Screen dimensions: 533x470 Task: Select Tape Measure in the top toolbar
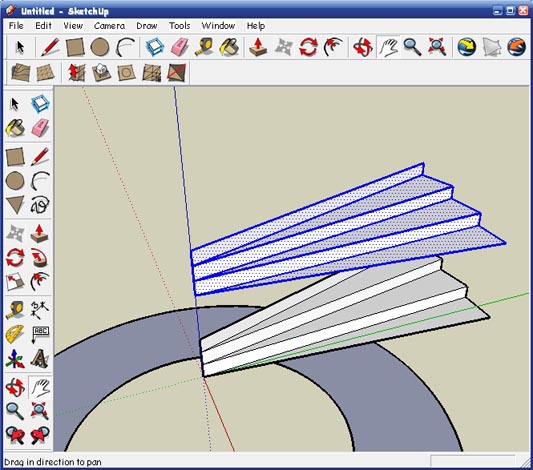pyautogui.click(x=204, y=47)
